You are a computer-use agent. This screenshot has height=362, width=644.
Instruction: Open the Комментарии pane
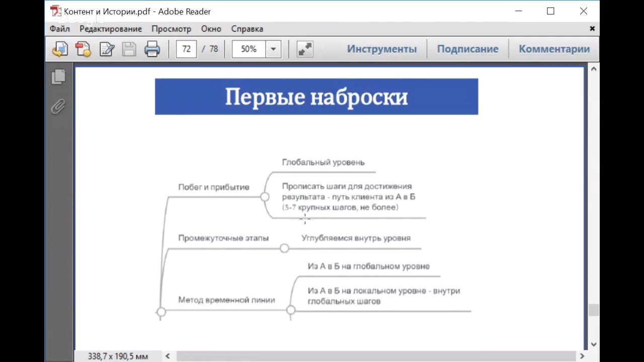pyautogui.click(x=554, y=49)
